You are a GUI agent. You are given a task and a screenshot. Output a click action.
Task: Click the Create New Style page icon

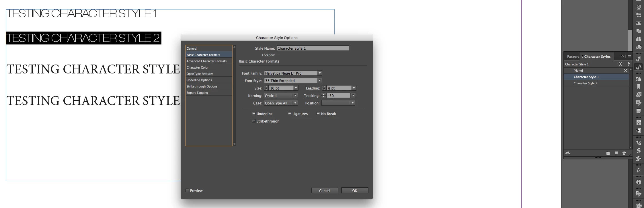coord(616,153)
